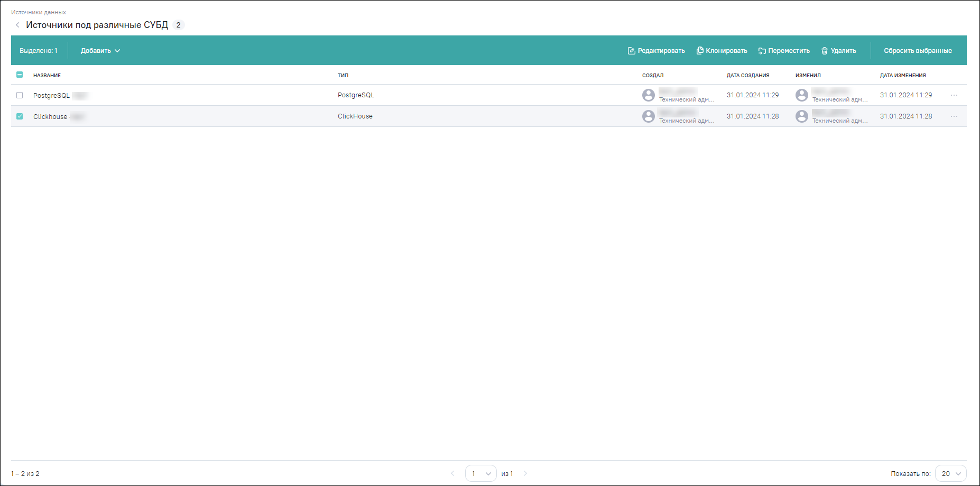
Task: Sort by the ДАТА ИЗМЕНЕНИЯ column header
Action: [903, 75]
